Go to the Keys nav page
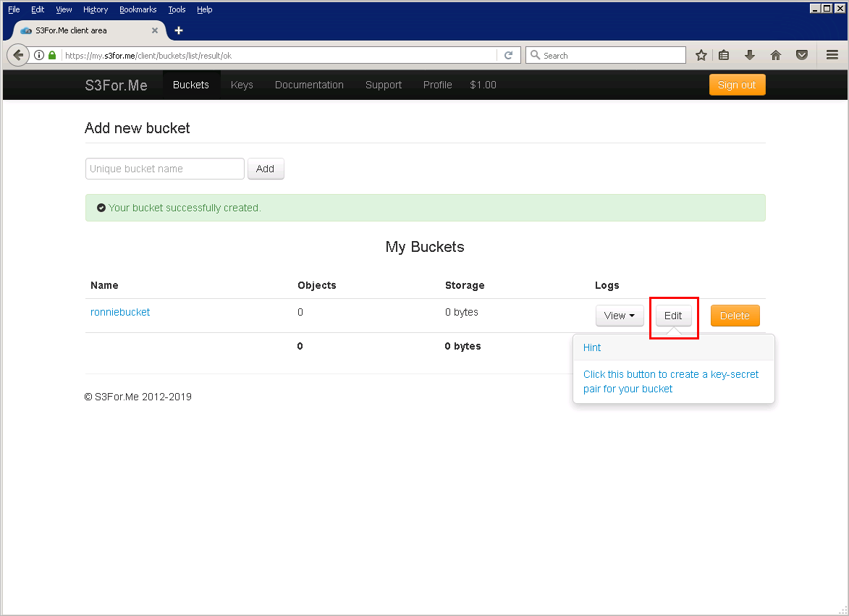Viewport: 849px width, 616px height. pos(242,85)
